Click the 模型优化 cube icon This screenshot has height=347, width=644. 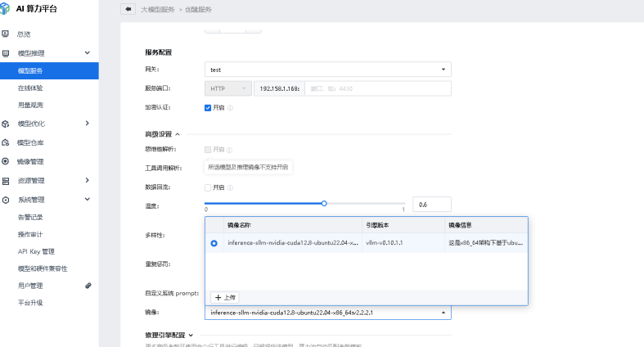click(6, 124)
